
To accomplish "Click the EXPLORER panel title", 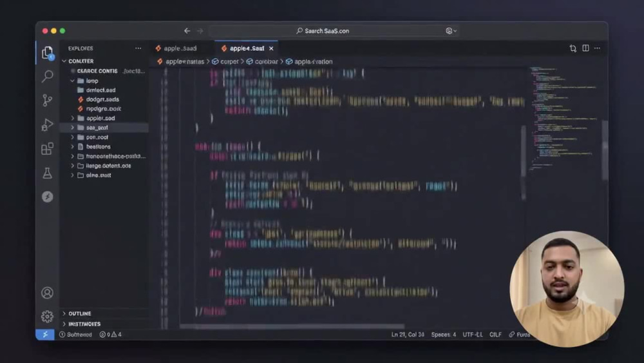I will 80,48.
